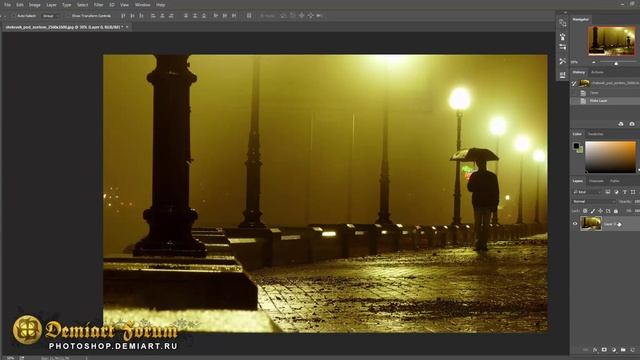Open the Filter menu

(98, 5)
